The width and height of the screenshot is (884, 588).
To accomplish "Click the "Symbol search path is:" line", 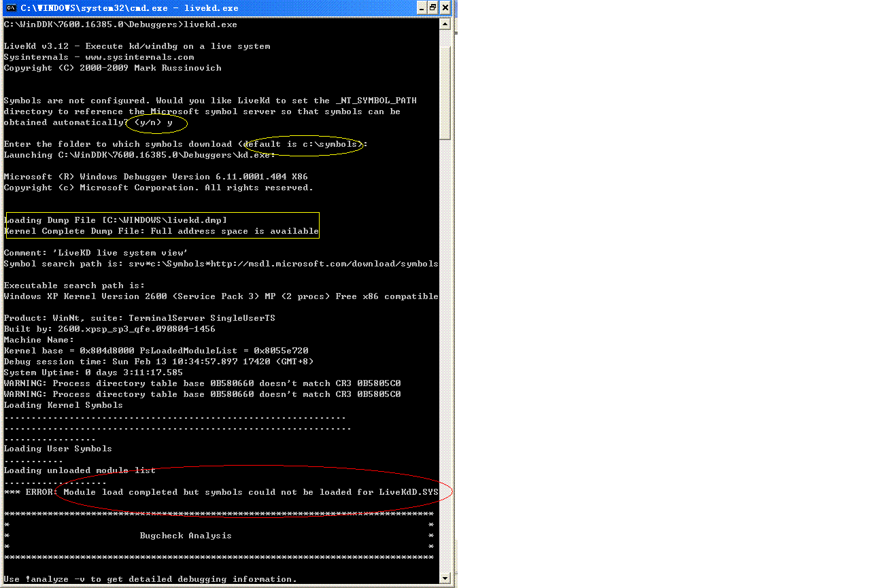I will click(x=222, y=264).
